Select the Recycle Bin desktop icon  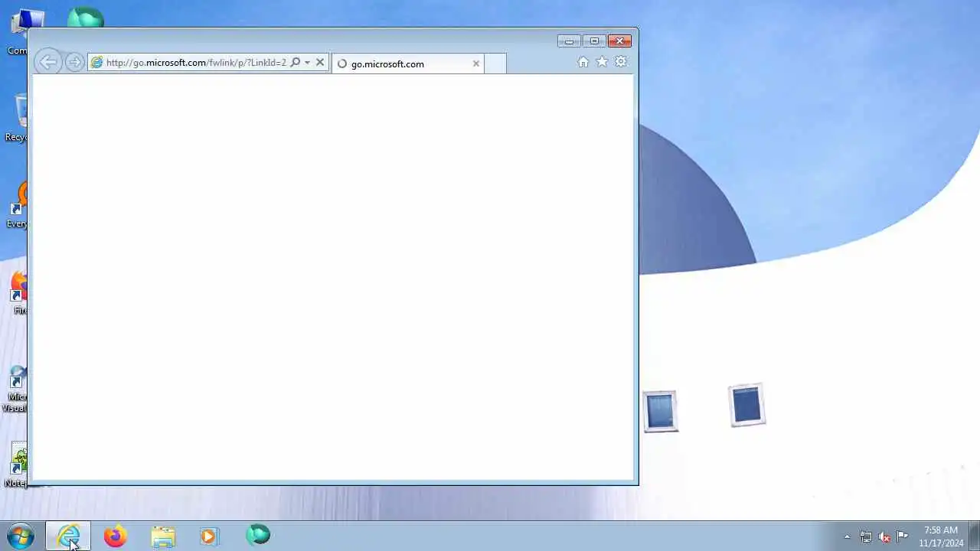(17, 119)
